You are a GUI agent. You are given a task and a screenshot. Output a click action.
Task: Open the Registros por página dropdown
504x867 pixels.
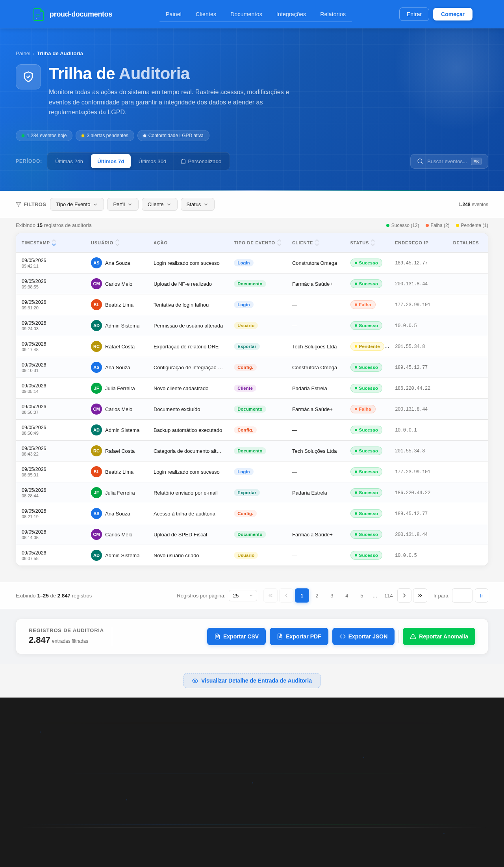tap(243, 595)
